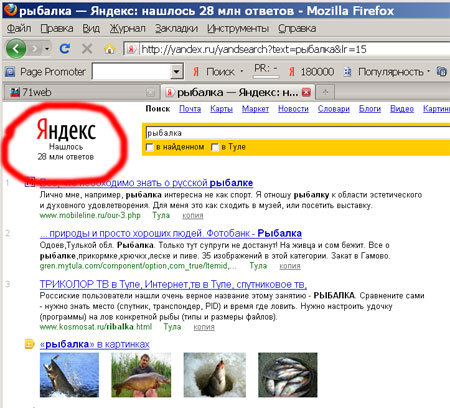Click the Яндекс logo
The image size is (450, 408).
click(x=66, y=130)
